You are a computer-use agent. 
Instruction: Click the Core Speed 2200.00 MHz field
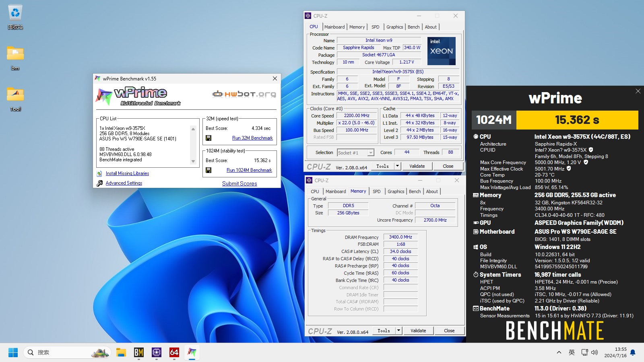pyautogui.click(x=357, y=115)
